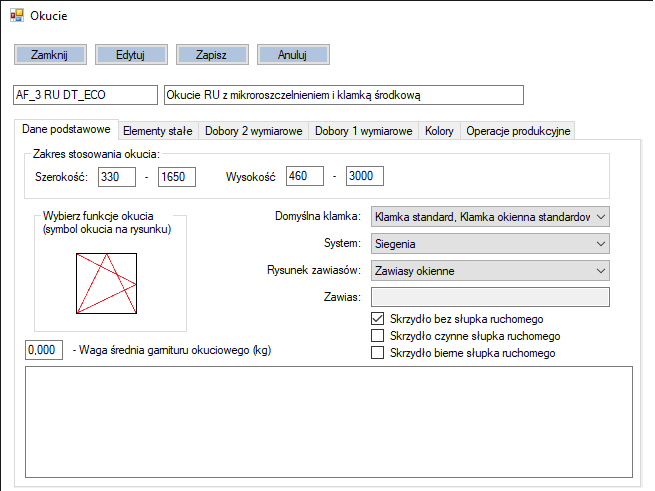Image resolution: width=655 pixels, height=491 pixels.
Task: Click the 0,000 average weight field
Action: (x=44, y=350)
